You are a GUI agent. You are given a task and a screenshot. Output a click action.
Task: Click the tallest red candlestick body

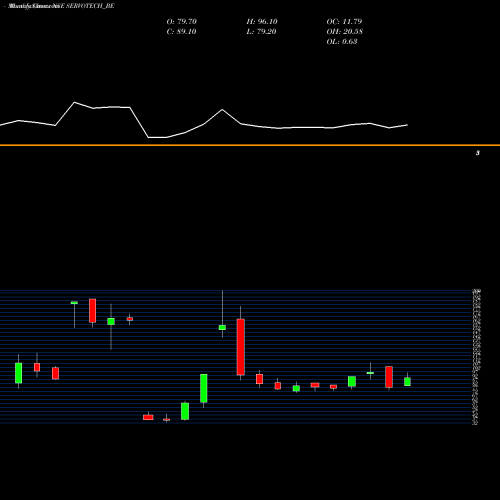(x=241, y=347)
